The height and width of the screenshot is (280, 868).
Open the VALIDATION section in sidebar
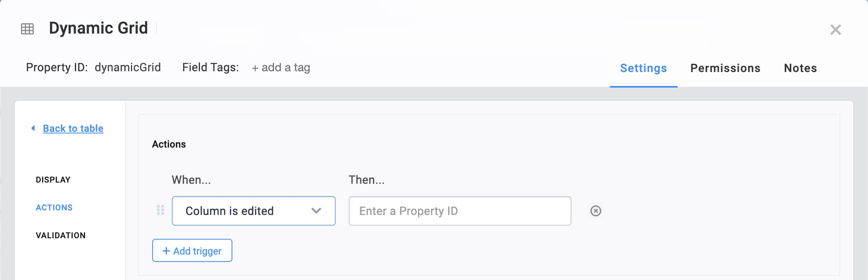(61, 235)
